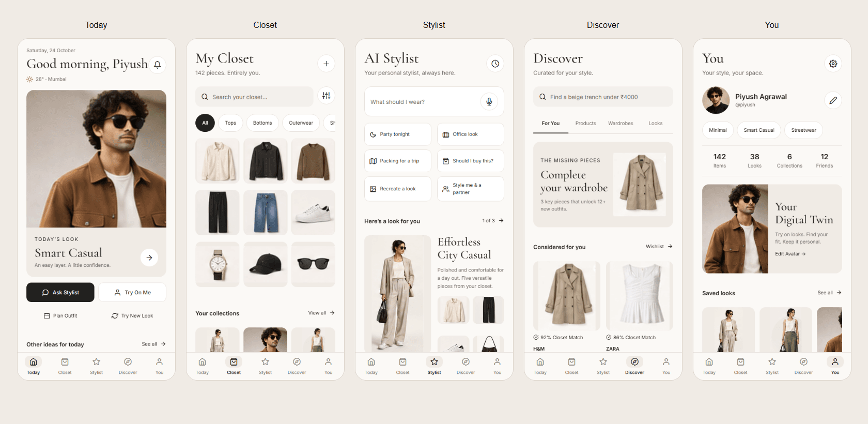
Task: Choose Packing for a trip prompt
Action: click(x=398, y=161)
